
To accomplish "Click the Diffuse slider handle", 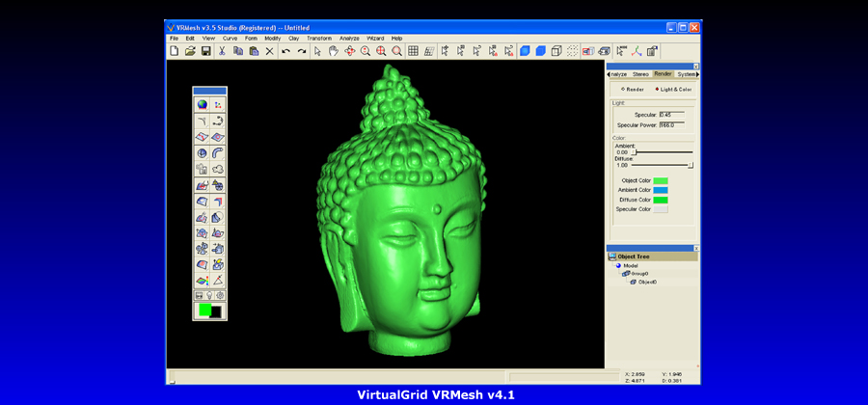I will (x=691, y=165).
